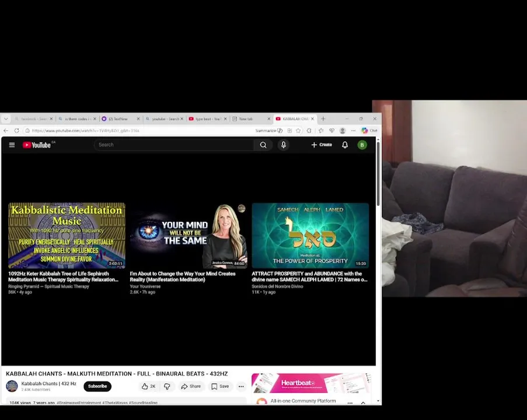This screenshot has width=527, height=420.
Task: Open the YouTube hamburger guide menu
Action: [12, 145]
